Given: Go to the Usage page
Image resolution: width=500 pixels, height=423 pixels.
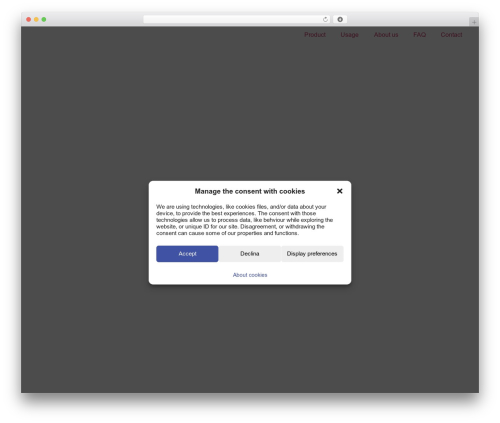Looking at the screenshot, I should click(349, 35).
